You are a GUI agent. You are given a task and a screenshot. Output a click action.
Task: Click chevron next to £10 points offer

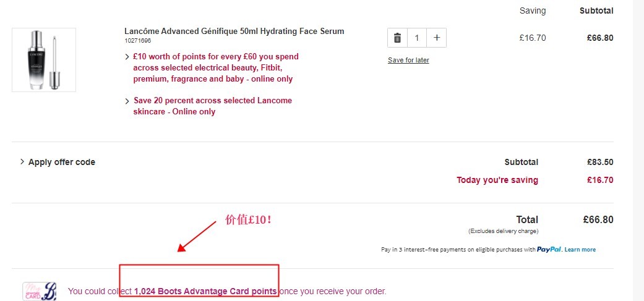(x=127, y=57)
